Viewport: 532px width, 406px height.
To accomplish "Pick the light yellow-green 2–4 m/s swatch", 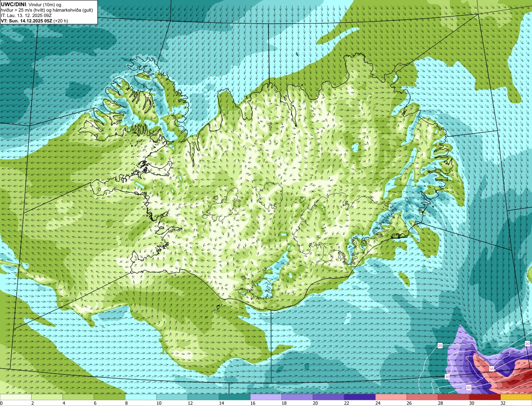I will click(47, 397).
